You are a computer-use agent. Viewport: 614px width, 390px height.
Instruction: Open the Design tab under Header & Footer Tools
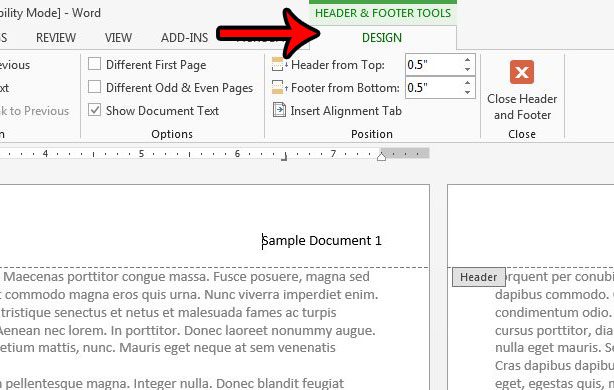(382, 38)
